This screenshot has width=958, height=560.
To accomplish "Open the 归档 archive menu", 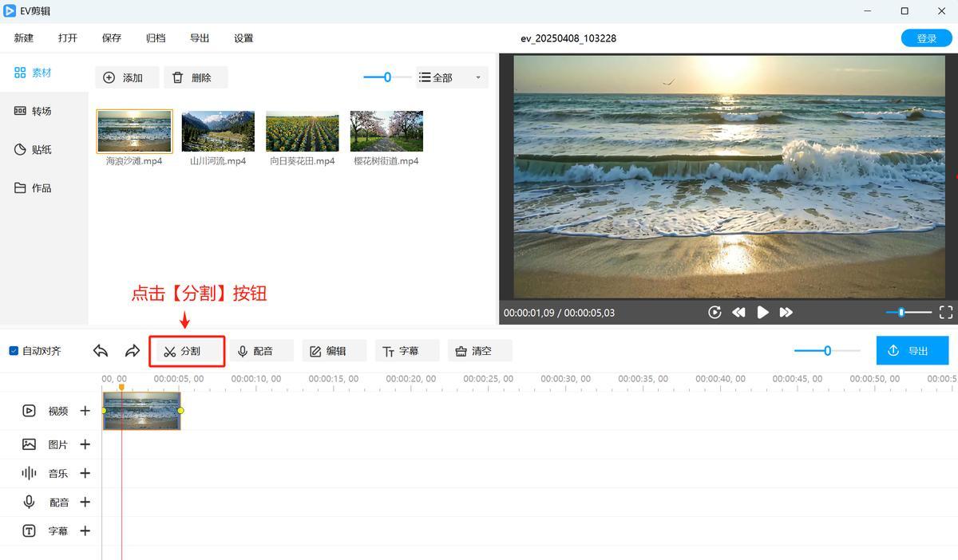I will point(156,38).
